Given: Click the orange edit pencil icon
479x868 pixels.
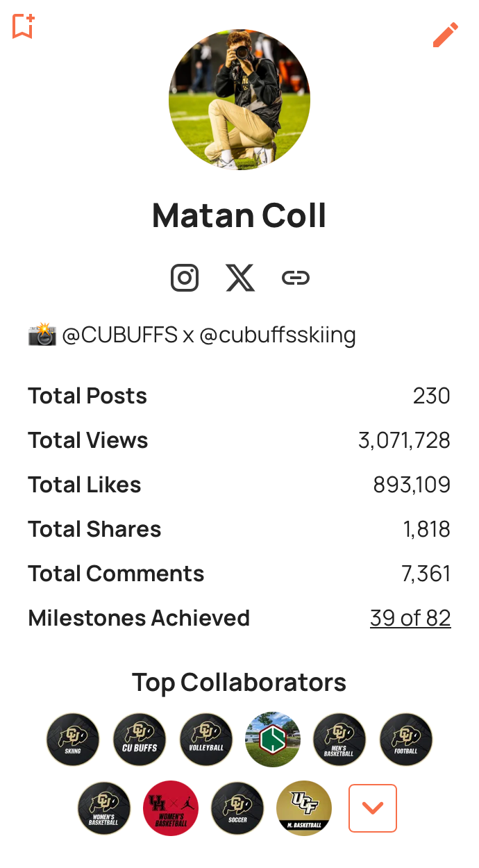Looking at the screenshot, I should tap(445, 35).
